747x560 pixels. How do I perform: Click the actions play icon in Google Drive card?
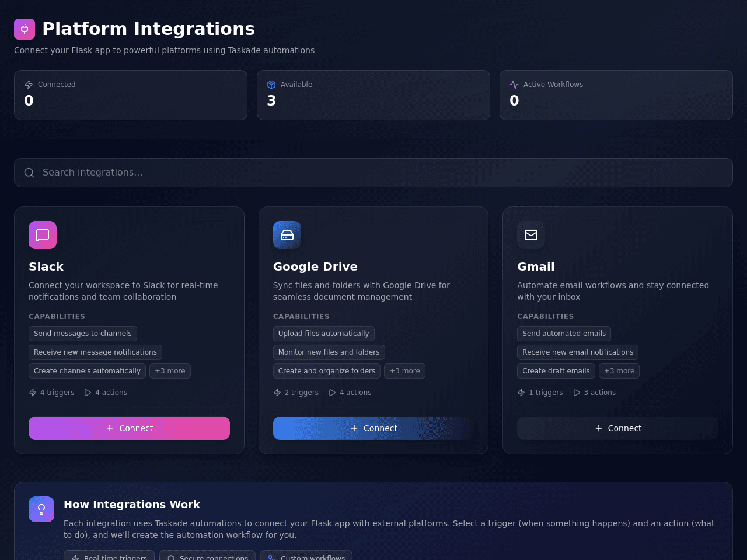(x=333, y=393)
